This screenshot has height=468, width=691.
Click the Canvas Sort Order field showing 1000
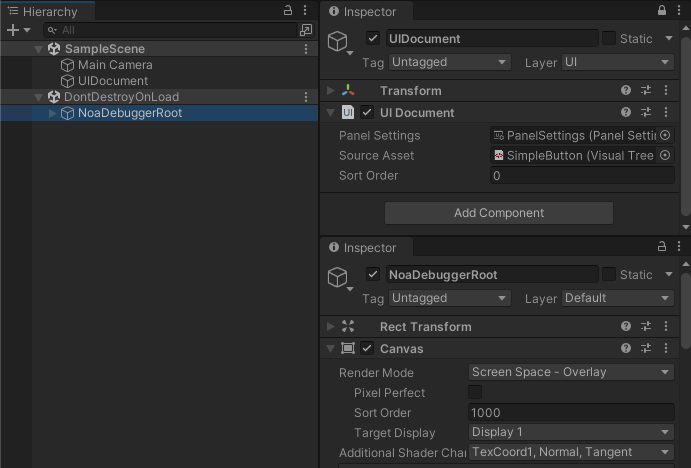click(571, 412)
